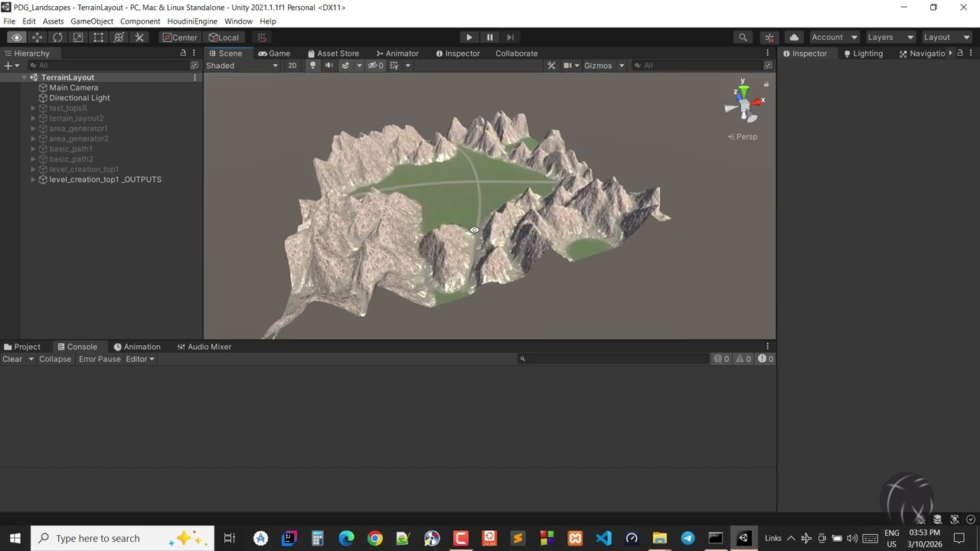Open the Cloud services icon
980x551 pixels.
794,37
